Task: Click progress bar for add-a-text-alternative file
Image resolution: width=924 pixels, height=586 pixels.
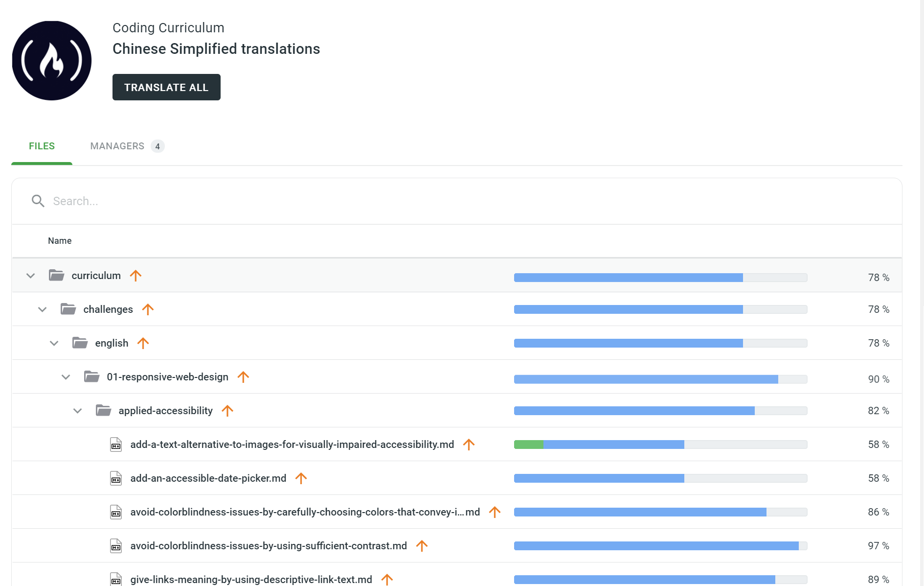Action: tap(660, 445)
